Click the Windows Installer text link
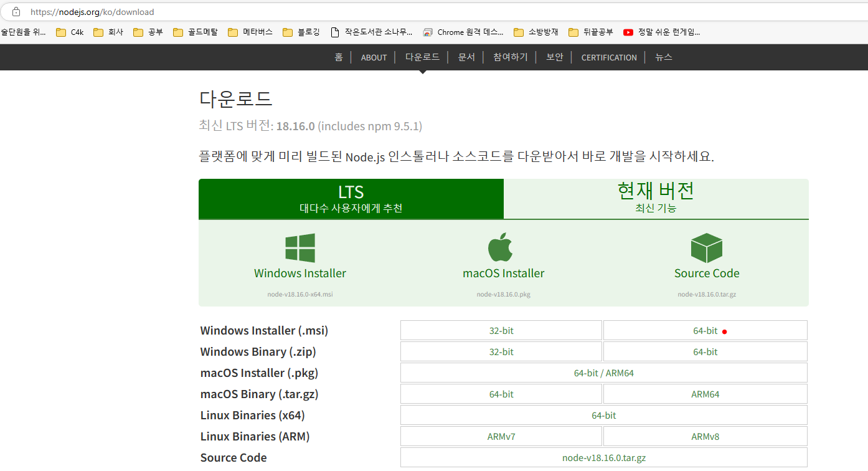This screenshot has height=471, width=868. point(300,274)
